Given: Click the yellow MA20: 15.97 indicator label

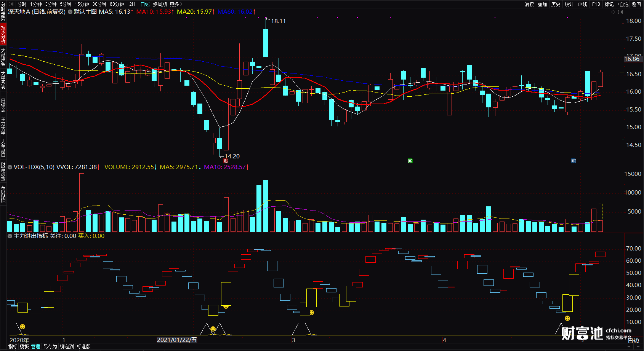Looking at the screenshot, I should tap(196, 12).
